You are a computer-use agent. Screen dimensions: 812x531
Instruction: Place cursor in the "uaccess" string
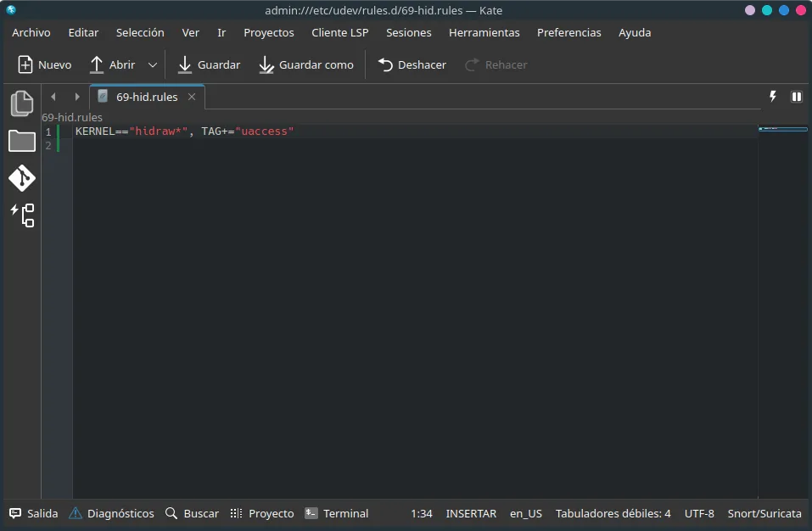click(x=265, y=131)
